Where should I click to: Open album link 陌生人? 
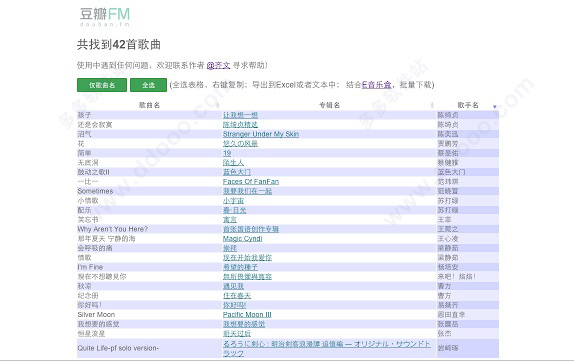pyautogui.click(x=233, y=163)
